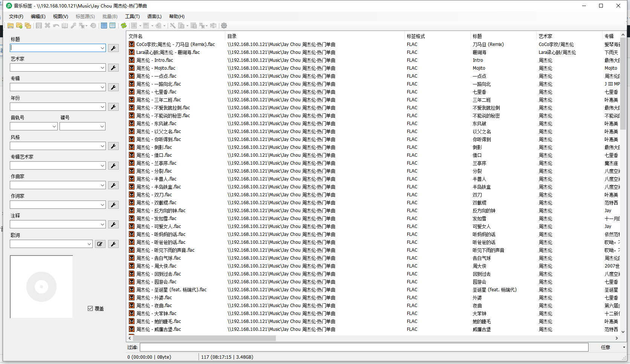The height and width of the screenshot is (364, 630).
Task: Open folder icon in toolbar
Action: click(11, 26)
